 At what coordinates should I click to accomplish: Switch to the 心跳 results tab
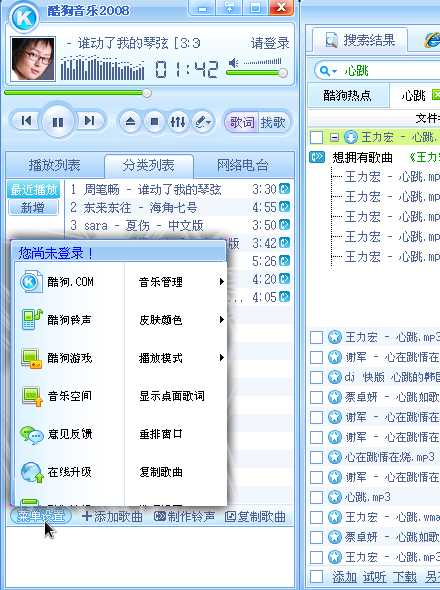tap(415, 96)
